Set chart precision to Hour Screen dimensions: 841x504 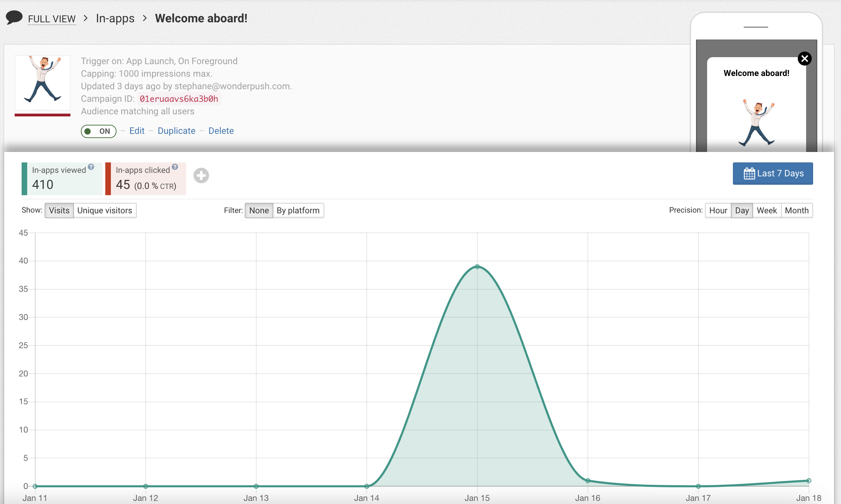[718, 211]
